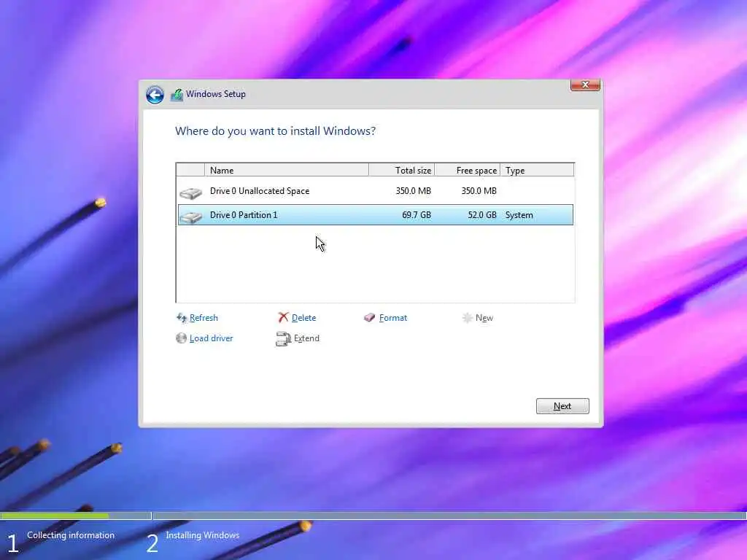The width and height of the screenshot is (747, 560).
Task: Click the Windows Setup title icon
Action: tap(177, 95)
